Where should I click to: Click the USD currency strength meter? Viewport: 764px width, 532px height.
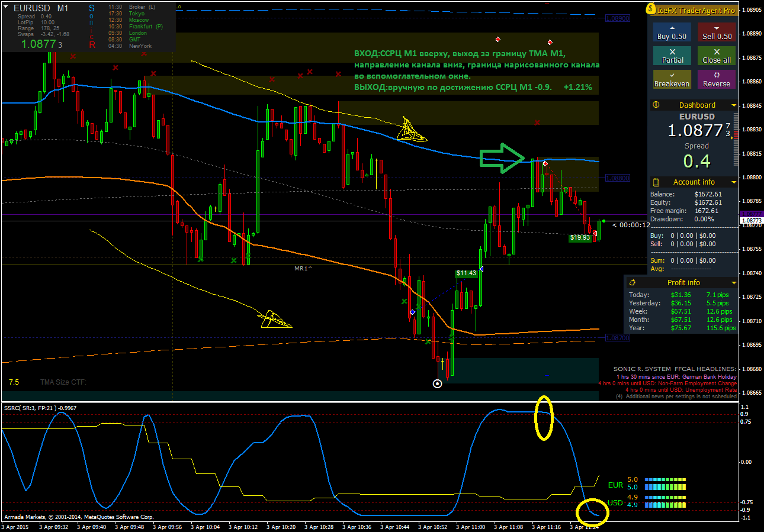click(665, 501)
